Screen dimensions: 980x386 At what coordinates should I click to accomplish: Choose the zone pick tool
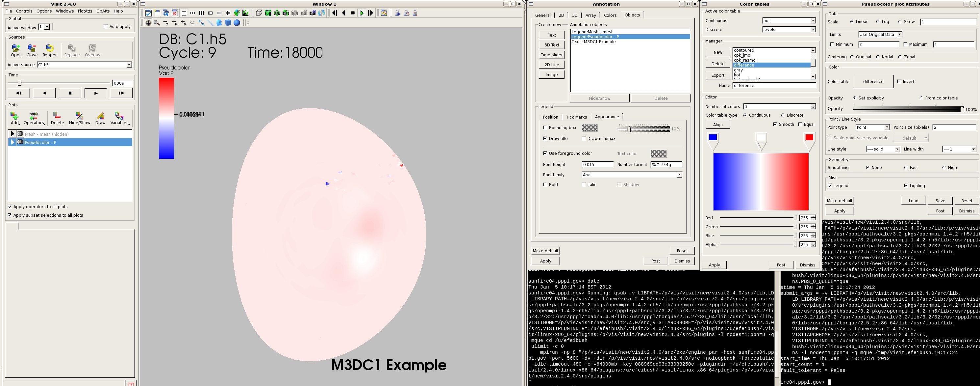pyautogui.click(x=166, y=23)
